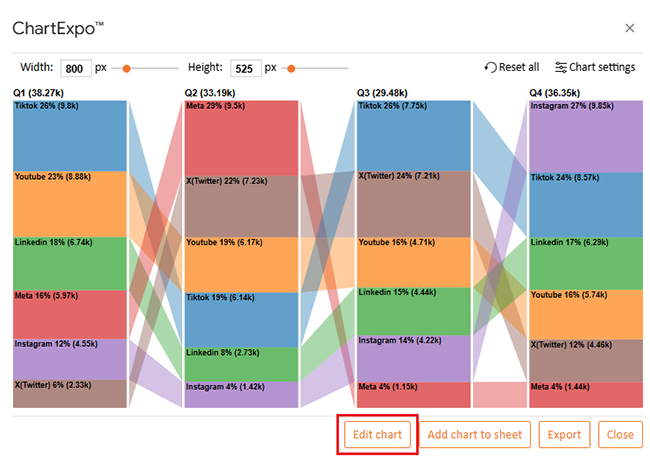The width and height of the screenshot is (650, 463).
Task: Click the Width slider handle
Action: 126,68
